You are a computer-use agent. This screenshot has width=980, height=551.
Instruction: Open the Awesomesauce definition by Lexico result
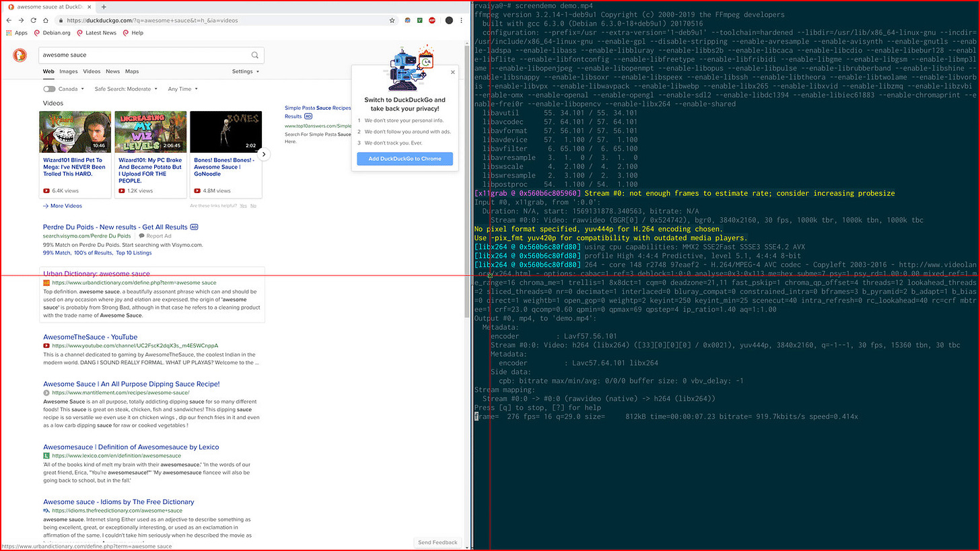(131, 447)
